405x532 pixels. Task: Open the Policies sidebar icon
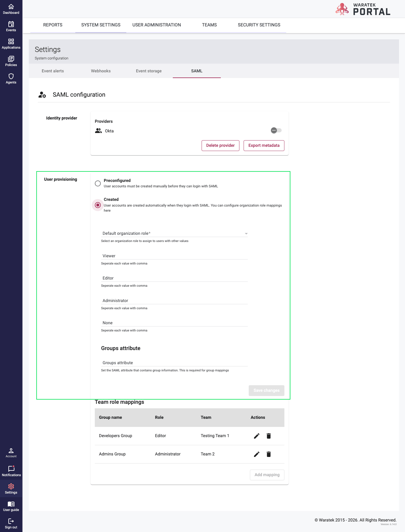pyautogui.click(x=11, y=59)
